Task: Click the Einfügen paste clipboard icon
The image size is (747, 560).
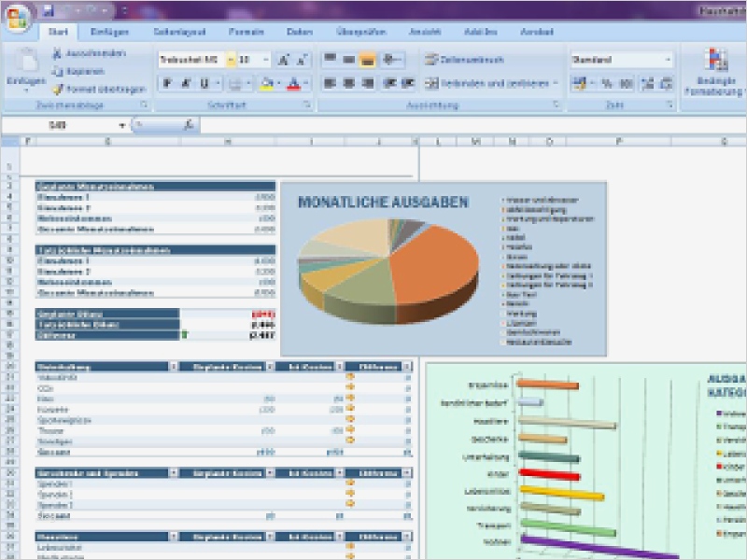Action: click(27, 61)
